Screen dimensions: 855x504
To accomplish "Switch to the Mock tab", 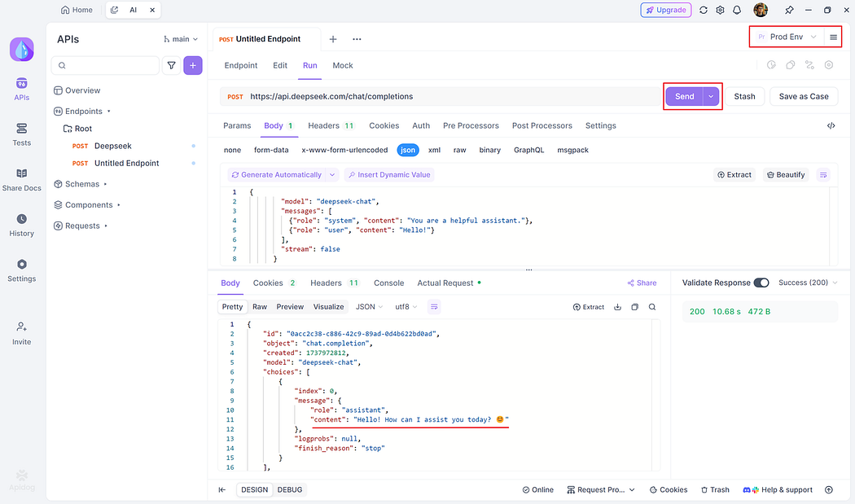I will pos(343,65).
